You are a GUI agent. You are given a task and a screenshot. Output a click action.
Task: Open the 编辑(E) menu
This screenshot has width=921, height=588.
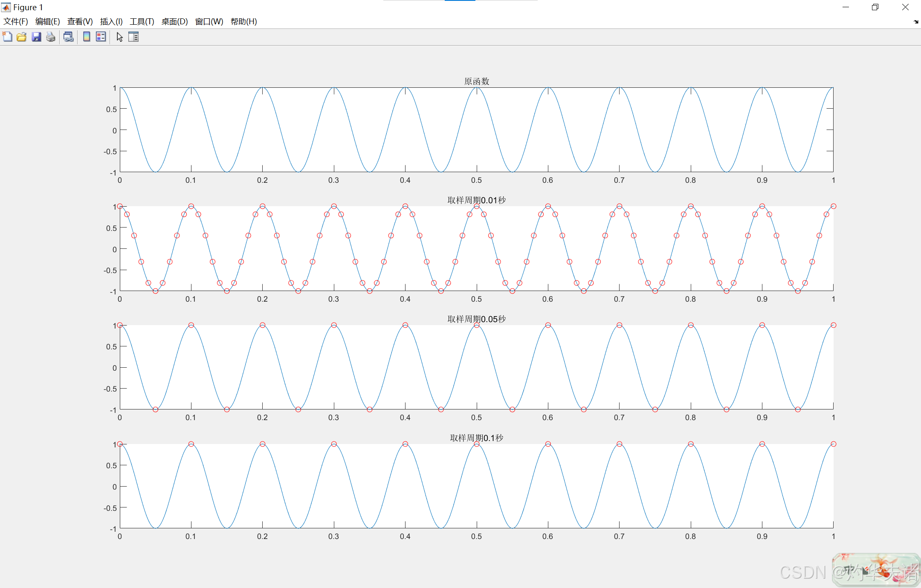(x=47, y=22)
